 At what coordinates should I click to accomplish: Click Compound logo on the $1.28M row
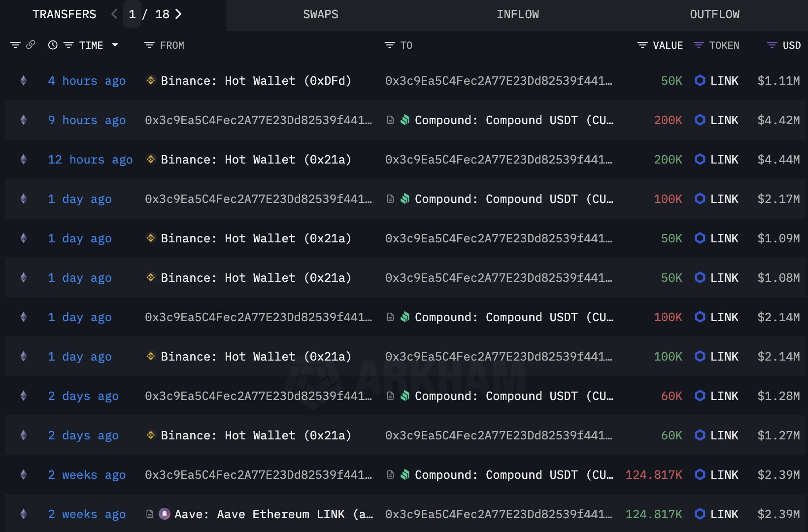pyautogui.click(x=405, y=396)
